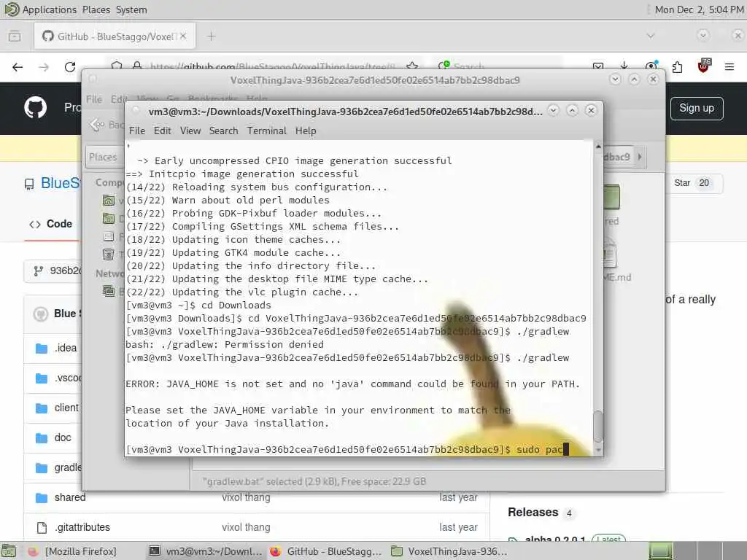Open Firefox's downloads panel
Viewport: 747px width, 560px height.
click(x=624, y=66)
